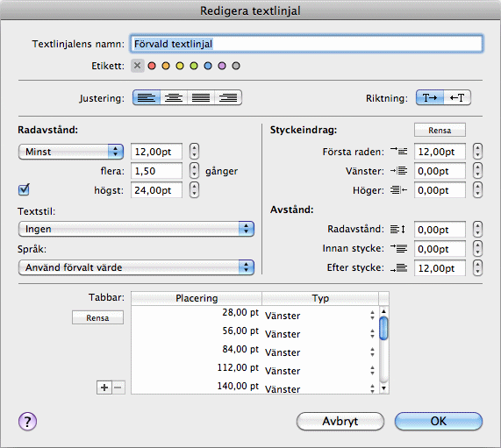Click Minst 12,00pt value field
The width and height of the screenshot is (501, 448).
(156, 152)
